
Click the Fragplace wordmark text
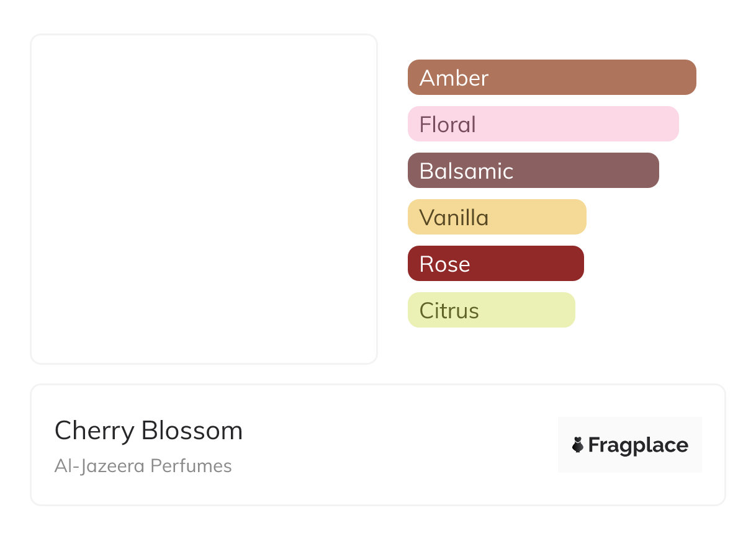pyautogui.click(x=638, y=445)
